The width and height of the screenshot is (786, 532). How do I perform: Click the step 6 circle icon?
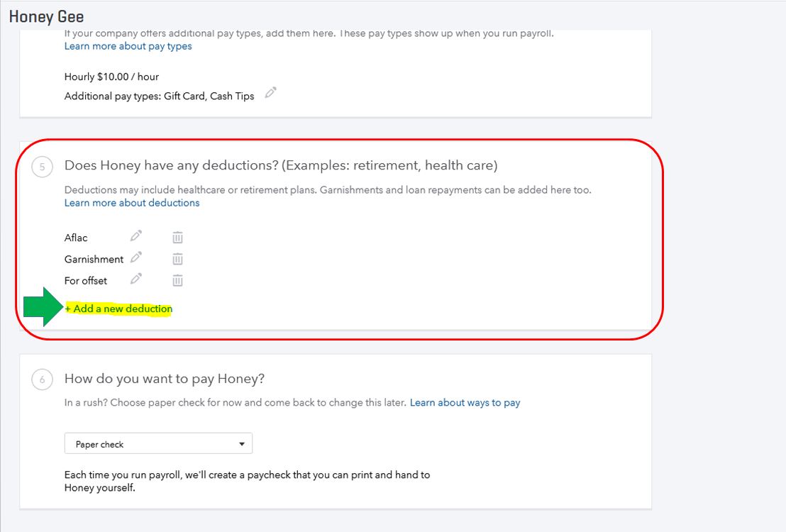pos(42,380)
